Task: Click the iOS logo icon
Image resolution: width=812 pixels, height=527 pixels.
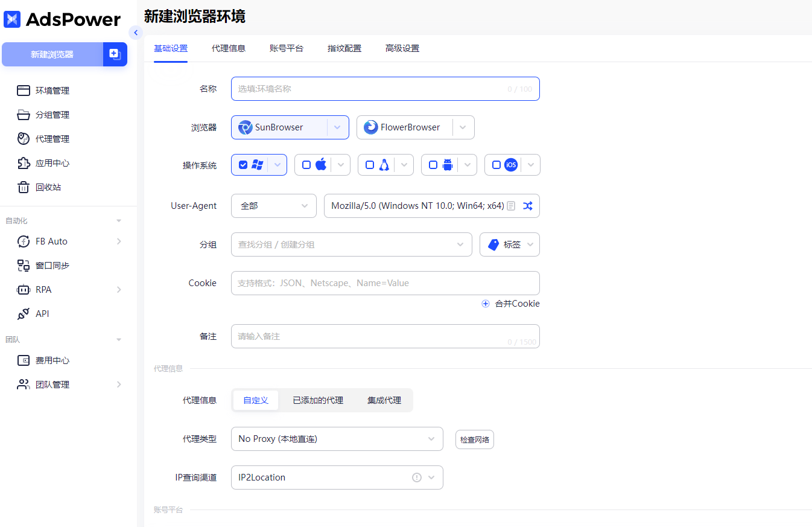Action: point(511,165)
